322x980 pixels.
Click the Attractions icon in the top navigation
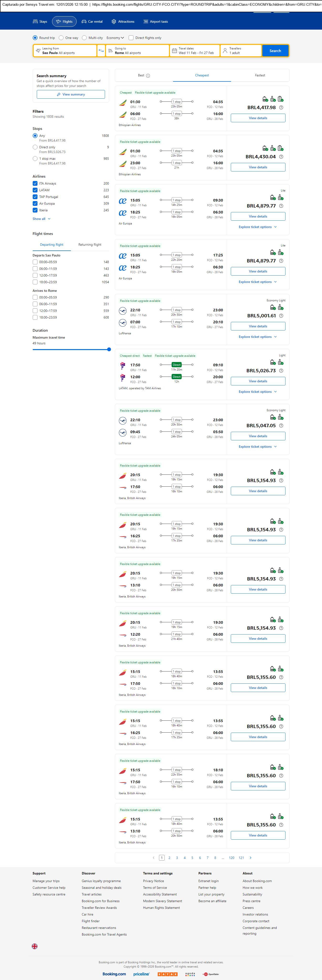[114, 22]
